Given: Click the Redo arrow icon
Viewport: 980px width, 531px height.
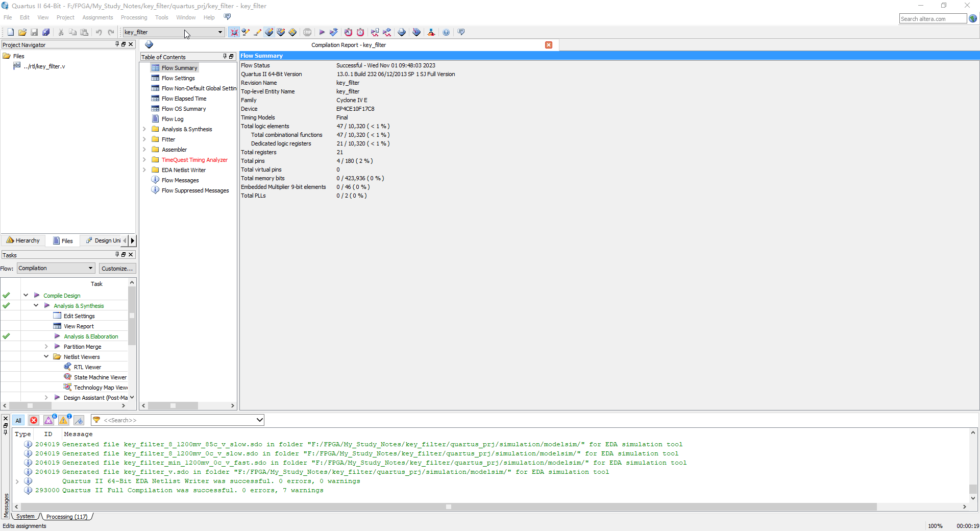Looking at the screenshot, I should [x=111, y=32].
